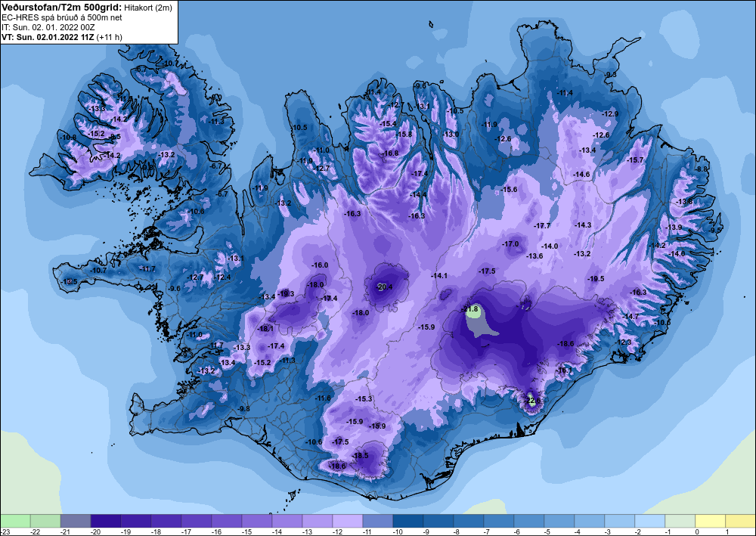Image resolution: width=756 pixels, height=536 pixels.
Task: Select the pale yellow swatch between 0 and 1
Action: (711, 521)
